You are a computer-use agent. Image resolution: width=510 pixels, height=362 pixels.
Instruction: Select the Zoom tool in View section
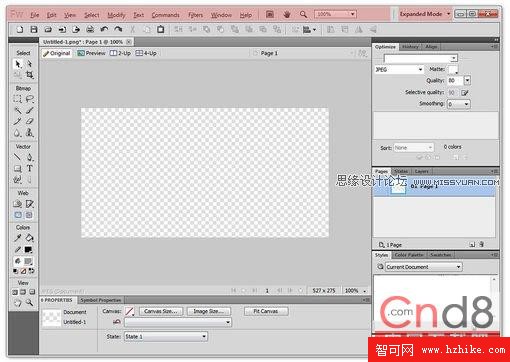click(x=30, y=302)
